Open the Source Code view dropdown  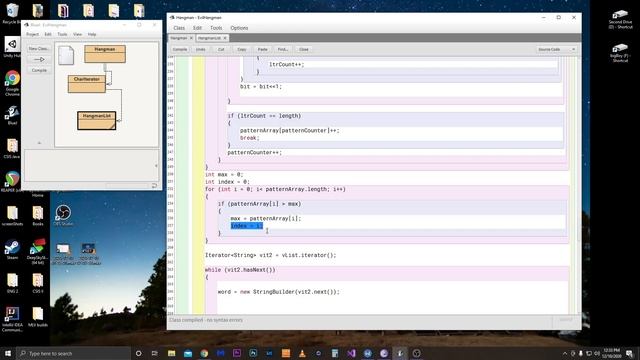pos(556,49)
